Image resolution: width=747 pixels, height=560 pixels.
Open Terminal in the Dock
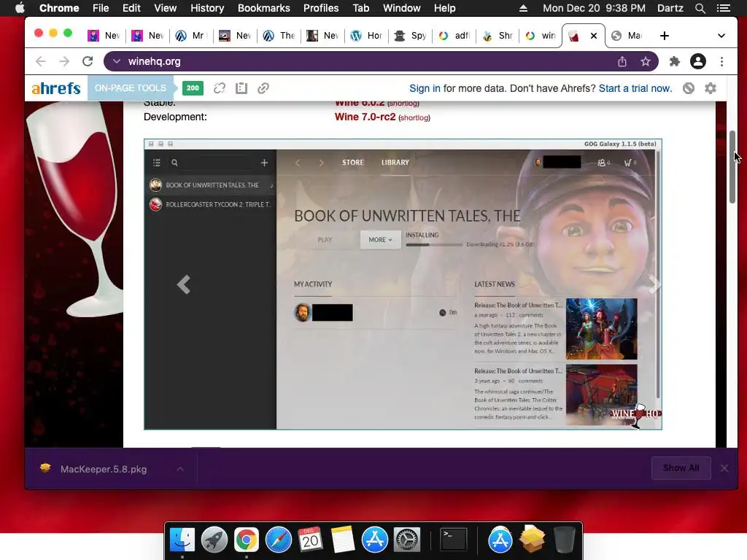click(454, 540)
